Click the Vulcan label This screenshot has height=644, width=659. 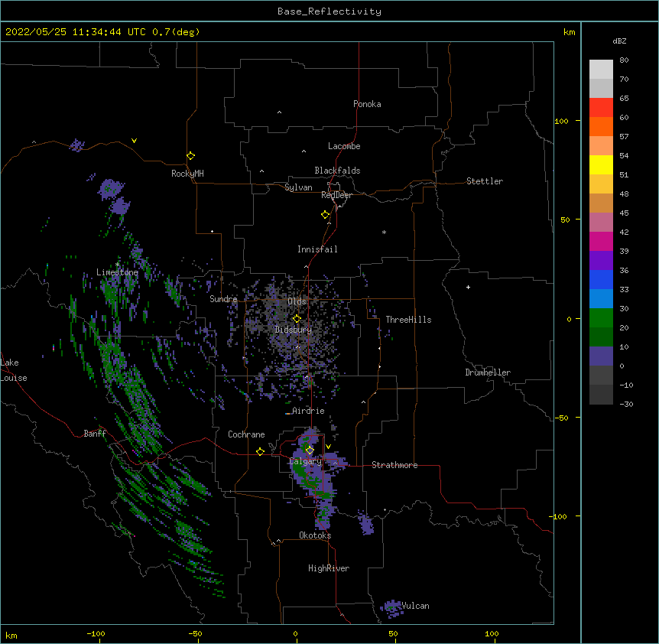coord(415,606)
